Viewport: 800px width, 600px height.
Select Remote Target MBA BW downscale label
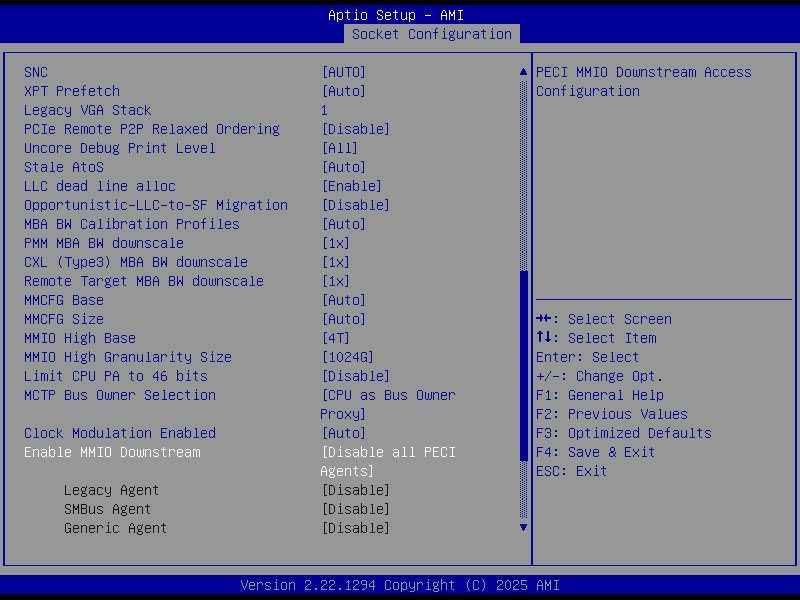point(144,281)
